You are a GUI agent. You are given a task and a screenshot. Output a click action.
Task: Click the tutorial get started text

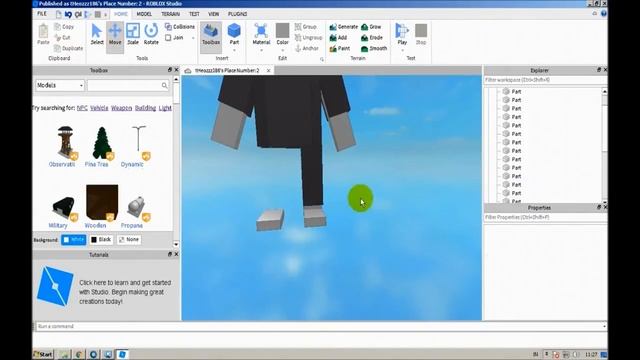point(125,292)
